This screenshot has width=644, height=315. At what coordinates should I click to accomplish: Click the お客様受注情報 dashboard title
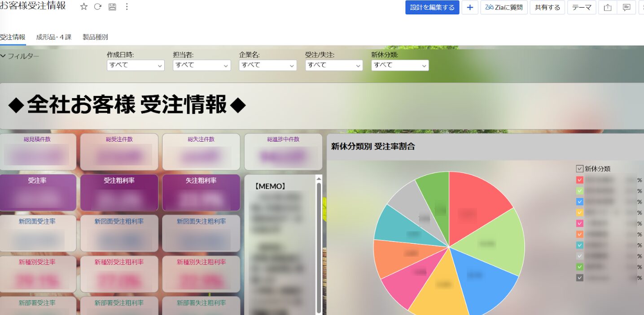click(33, 6)
